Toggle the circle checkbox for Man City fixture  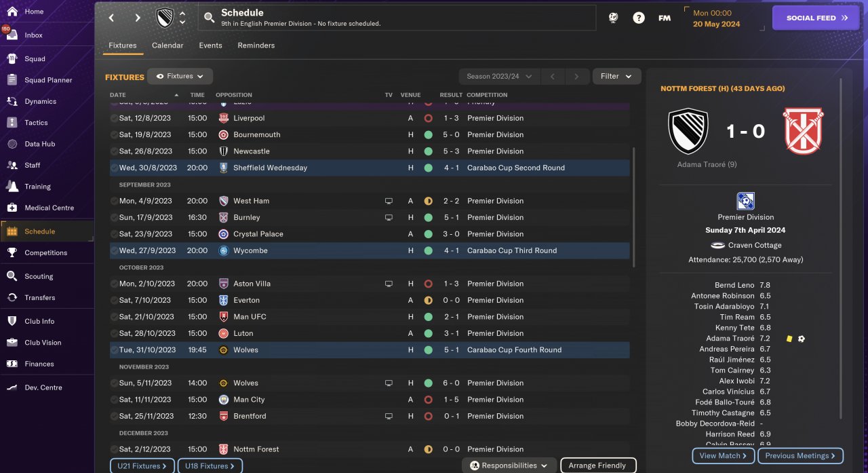pos(114,400)
